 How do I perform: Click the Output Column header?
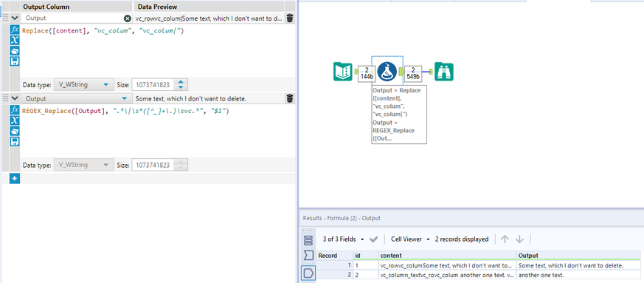(x=46, y=7)
